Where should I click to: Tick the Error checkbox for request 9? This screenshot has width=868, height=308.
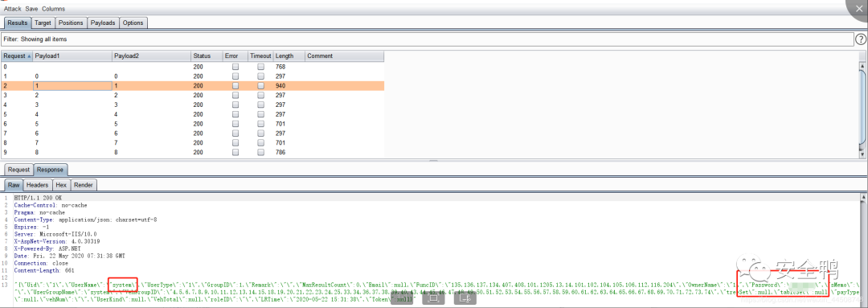(235, 152)
